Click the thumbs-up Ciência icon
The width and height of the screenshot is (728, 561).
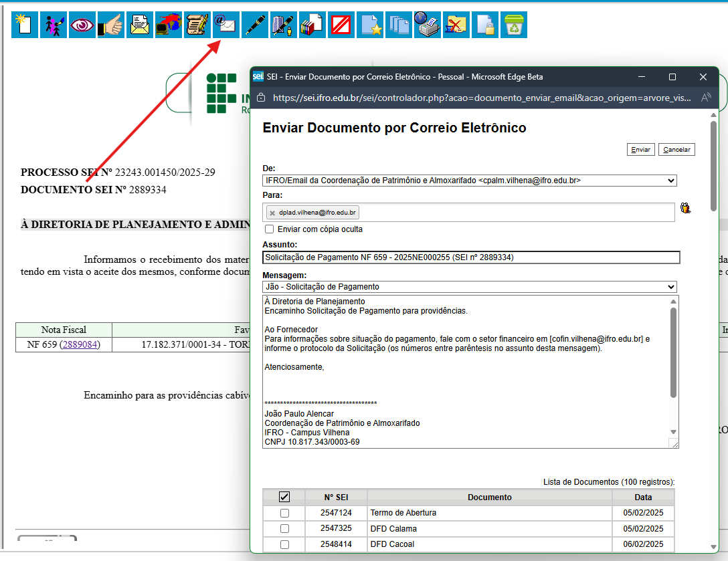coord(111,25)
